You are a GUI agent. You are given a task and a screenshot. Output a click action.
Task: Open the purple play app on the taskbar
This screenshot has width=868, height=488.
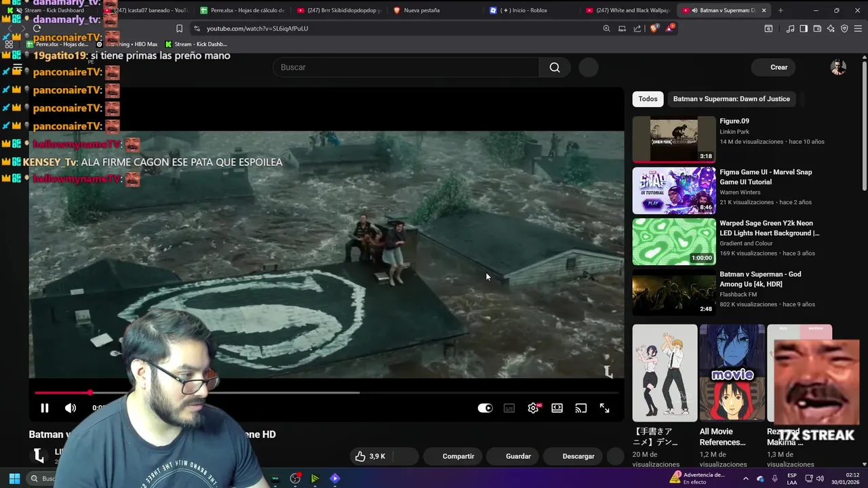click(x=335, y=479)
